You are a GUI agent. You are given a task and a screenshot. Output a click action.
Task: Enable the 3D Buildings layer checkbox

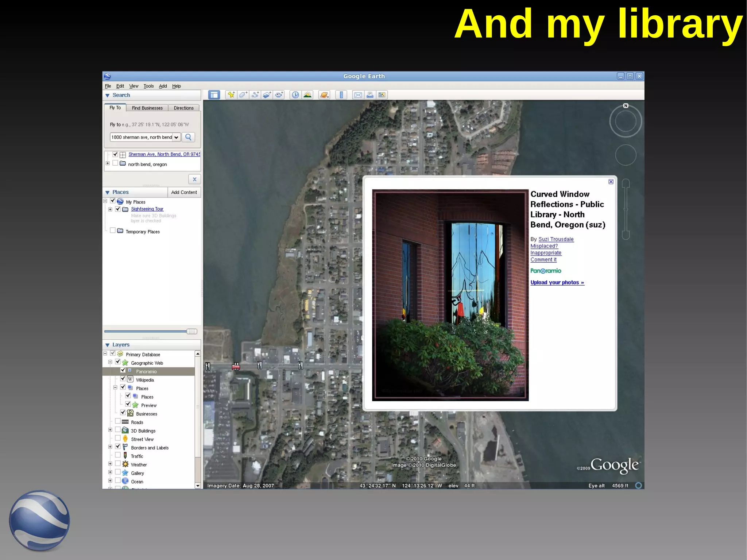pos(118,430)
